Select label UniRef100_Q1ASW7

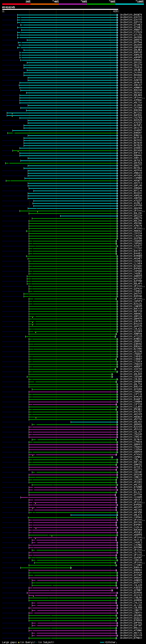tap(131, 557)
